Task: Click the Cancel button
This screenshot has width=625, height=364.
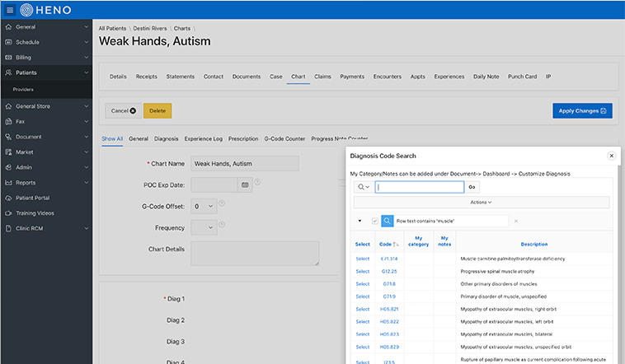Action: click(x=123, y=110)
